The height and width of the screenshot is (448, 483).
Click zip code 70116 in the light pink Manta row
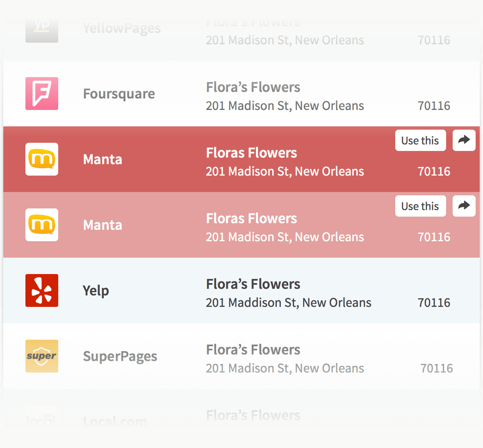coord(434,237)
